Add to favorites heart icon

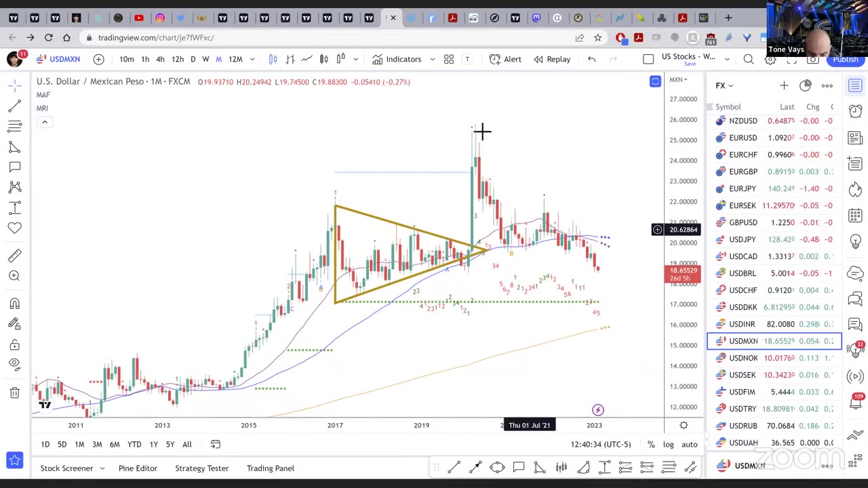pos(14,228)
